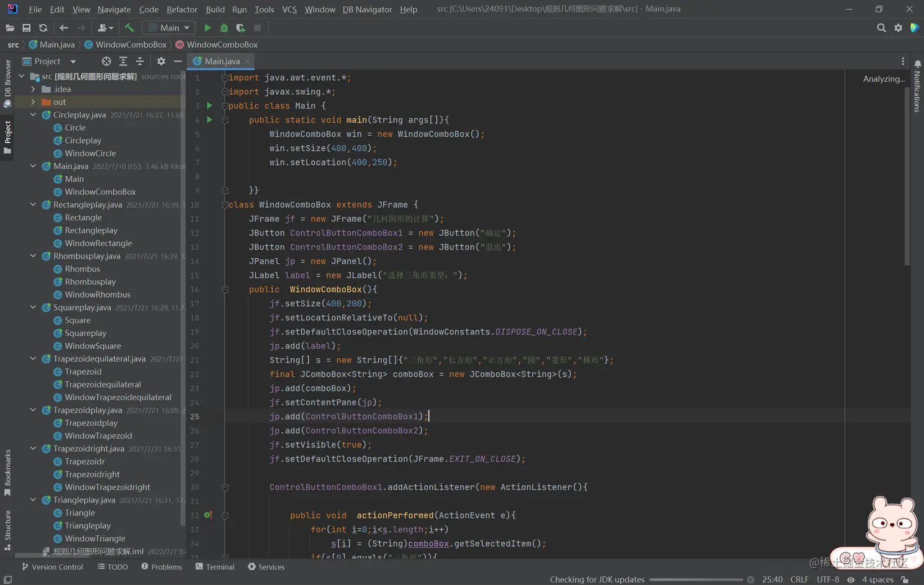The image size is (924, 585).
Task: Open the DB Navigator menu
Action: [x=367, y=9]
